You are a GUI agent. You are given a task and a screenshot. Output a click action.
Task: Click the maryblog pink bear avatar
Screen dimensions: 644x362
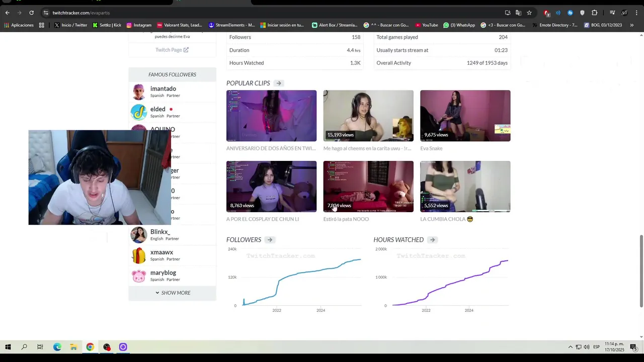pos(139,276)
